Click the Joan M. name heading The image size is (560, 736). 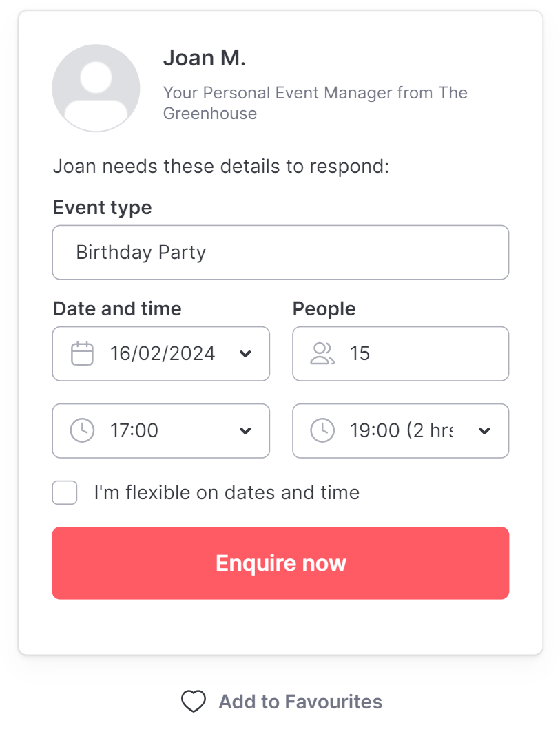[x=205, y=59]
